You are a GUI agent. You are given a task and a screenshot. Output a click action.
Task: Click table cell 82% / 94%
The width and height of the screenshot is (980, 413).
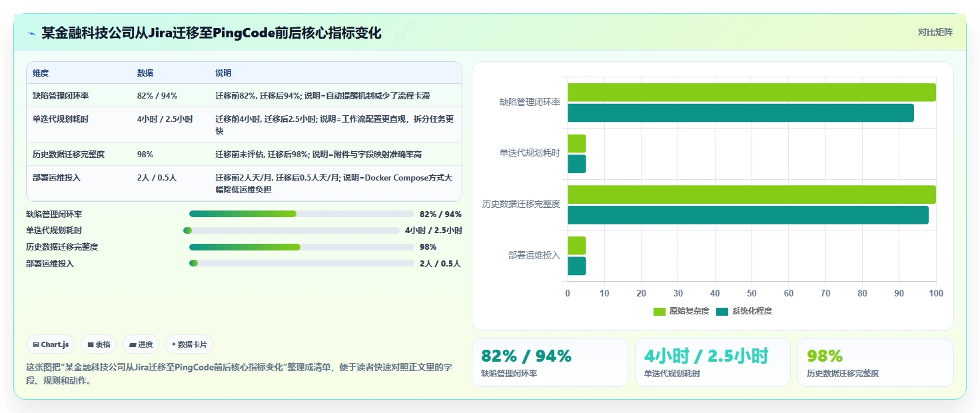[x=157, y=95]
